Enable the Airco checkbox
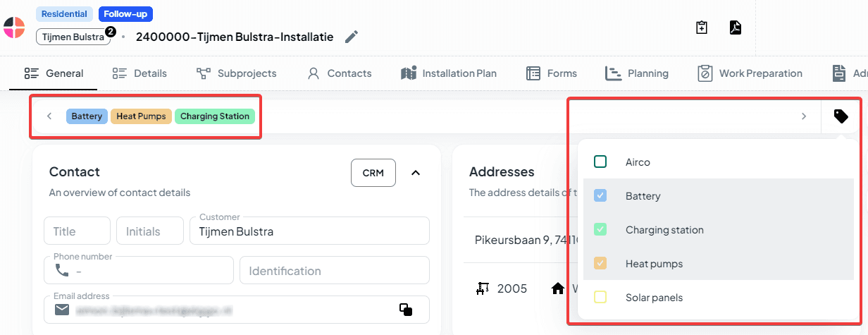 click(600, 162)
